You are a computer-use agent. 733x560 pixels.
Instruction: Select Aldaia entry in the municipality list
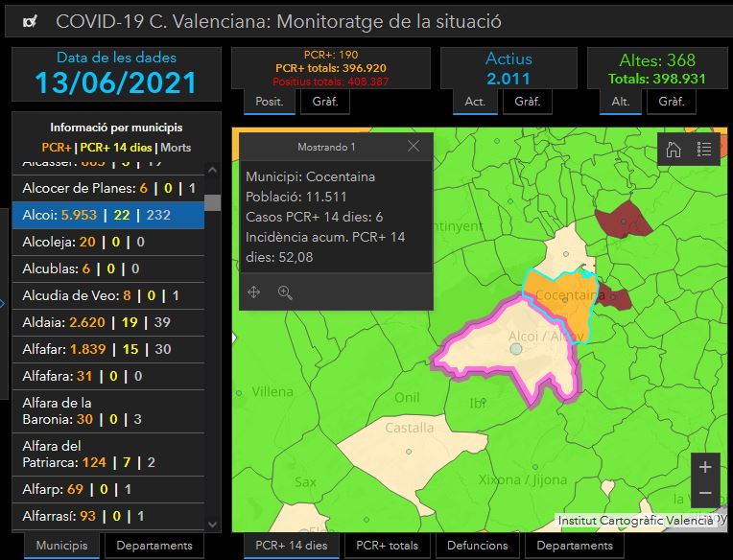click(x=107, y=323)
